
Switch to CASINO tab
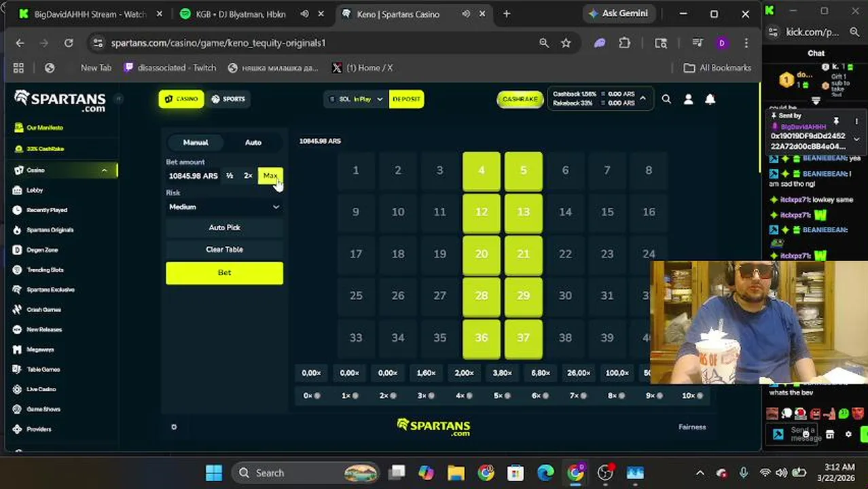tap(181, 99)
